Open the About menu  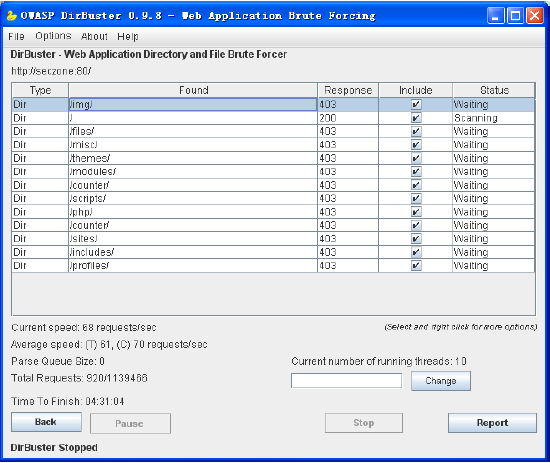coord(94,36)
